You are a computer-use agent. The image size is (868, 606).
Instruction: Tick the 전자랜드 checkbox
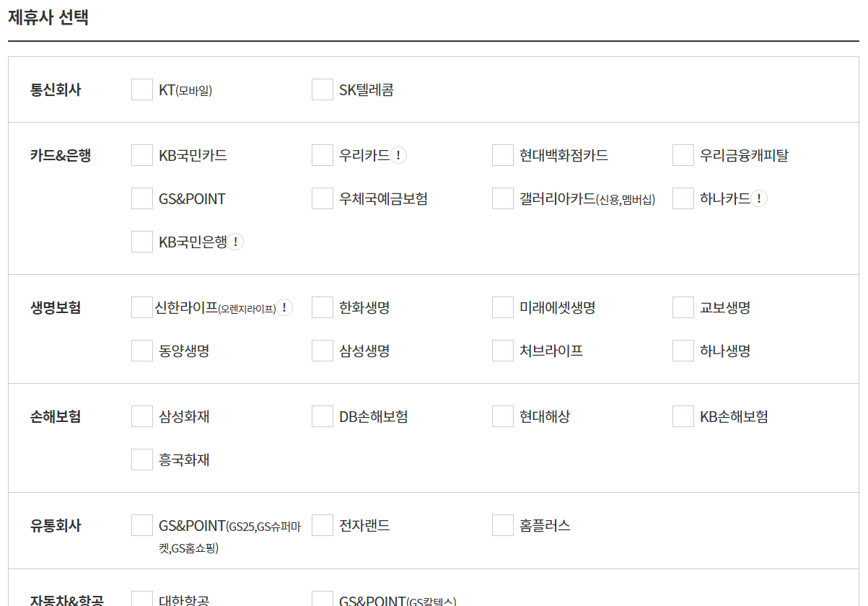323,525
